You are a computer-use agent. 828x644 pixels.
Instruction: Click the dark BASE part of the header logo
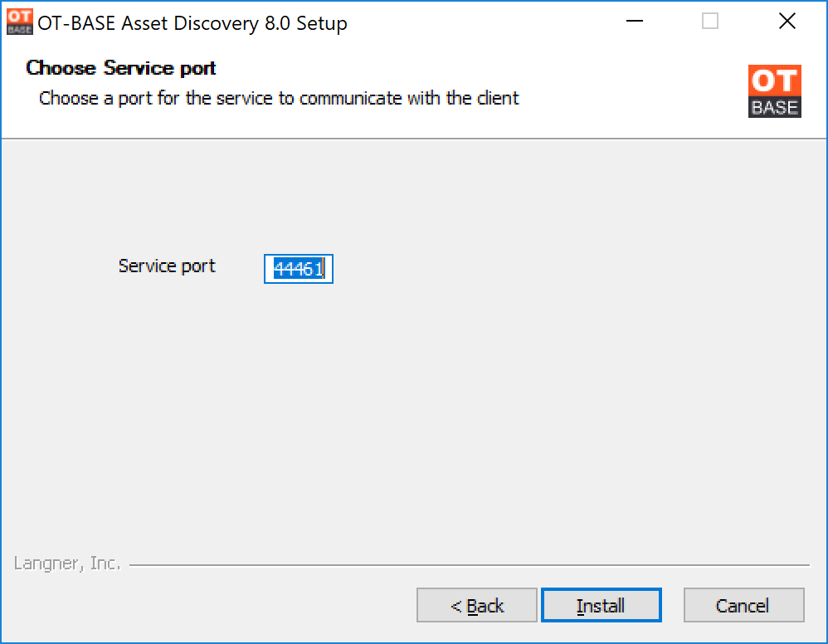774,107
